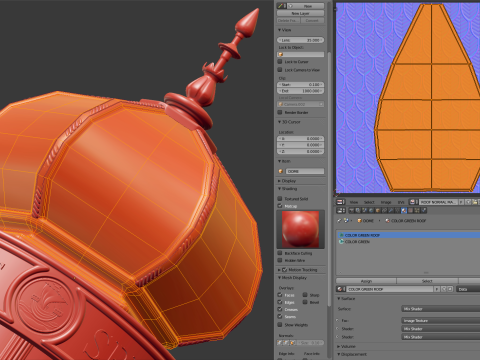Open the Fac Image Texture dropdown

(440, 320)
